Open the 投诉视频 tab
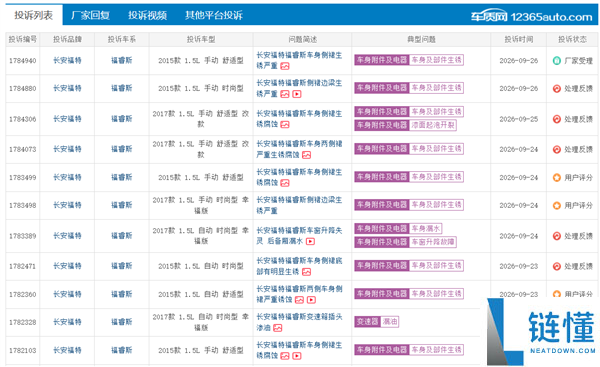The image size is (600, 367). [147, 15]
